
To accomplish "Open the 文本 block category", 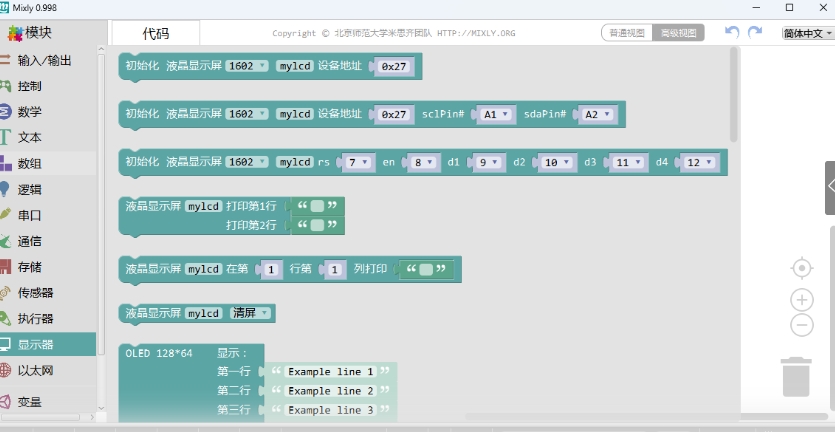I will pos(30,137).
